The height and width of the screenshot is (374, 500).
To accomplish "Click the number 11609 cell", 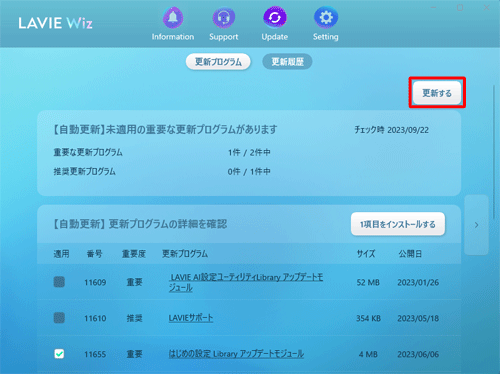I will tap(95, 283).
